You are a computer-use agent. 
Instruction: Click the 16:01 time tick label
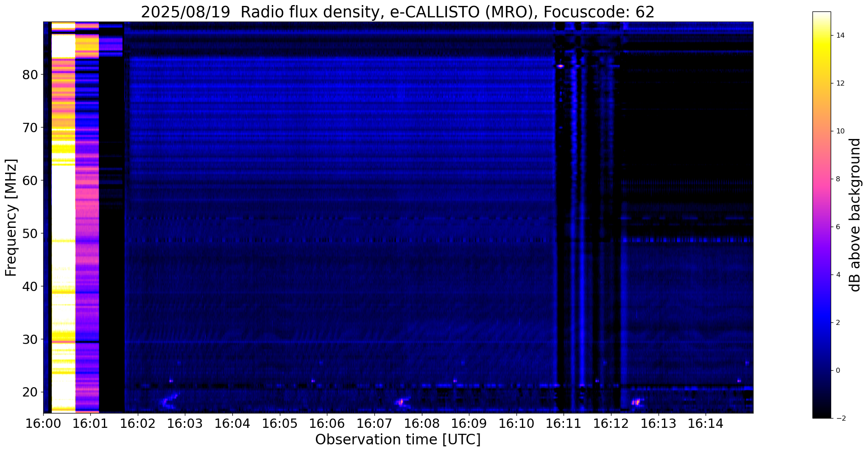[x=90, y=424]
